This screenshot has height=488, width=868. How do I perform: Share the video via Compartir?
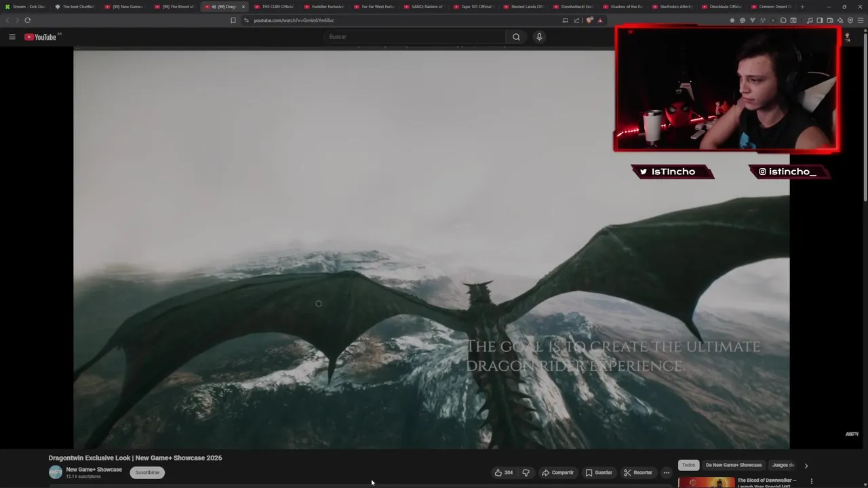(x=557, y=472)
